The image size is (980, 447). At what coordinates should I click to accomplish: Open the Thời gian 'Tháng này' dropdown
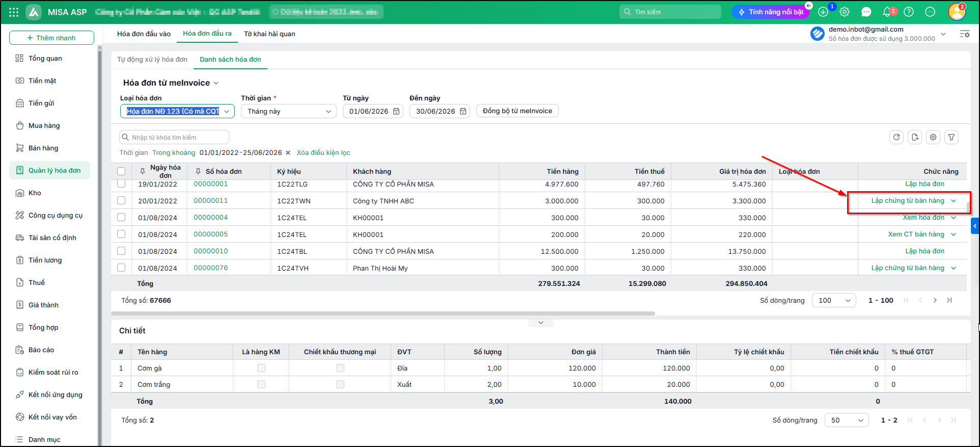(289, 111)
